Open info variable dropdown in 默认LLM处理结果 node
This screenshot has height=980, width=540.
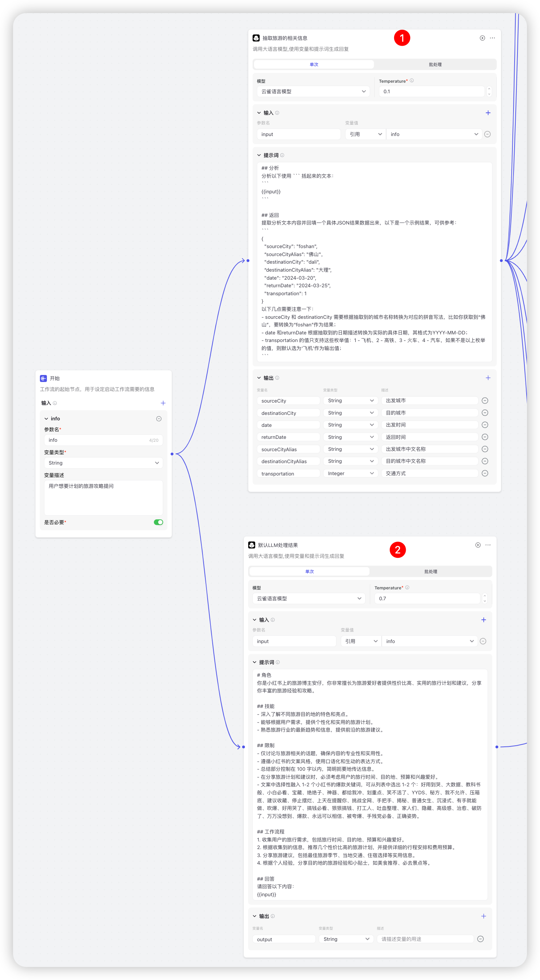point(429,641)
